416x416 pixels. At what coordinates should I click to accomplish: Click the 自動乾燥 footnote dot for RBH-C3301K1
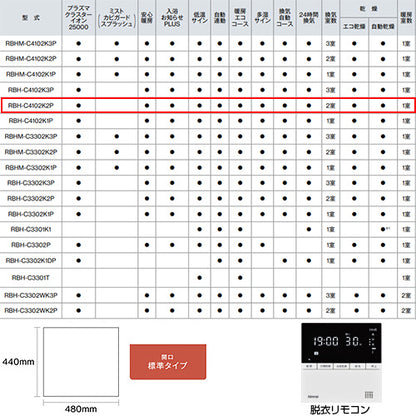click(384, 229)
